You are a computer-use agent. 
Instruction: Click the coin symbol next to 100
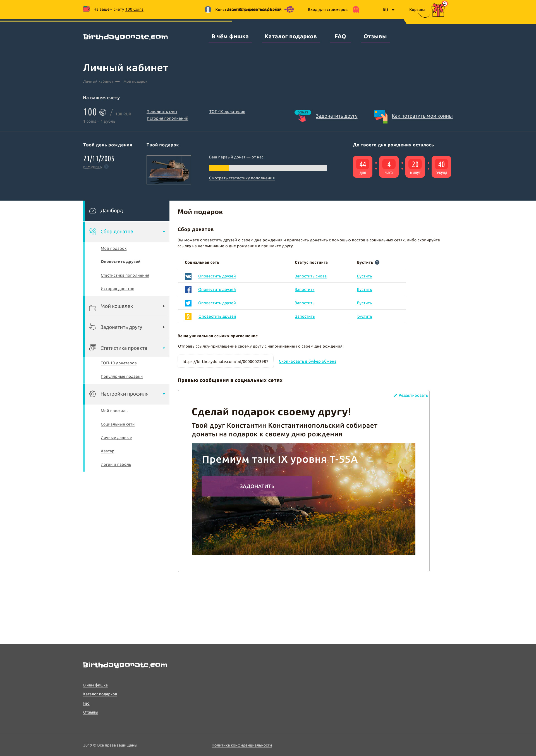coord(103,112)
